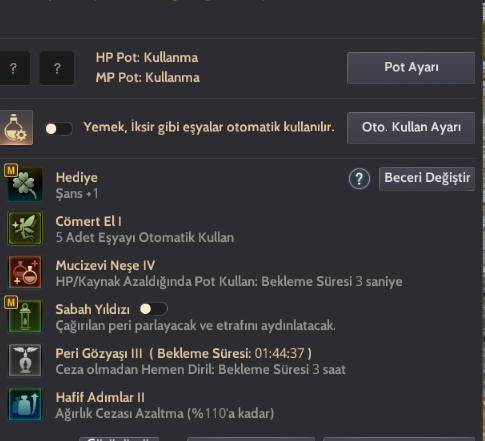Select the Mucizevi Neşe IV skill description
Viewport: 485px width, 441px height.
click(x=229, y=282)
